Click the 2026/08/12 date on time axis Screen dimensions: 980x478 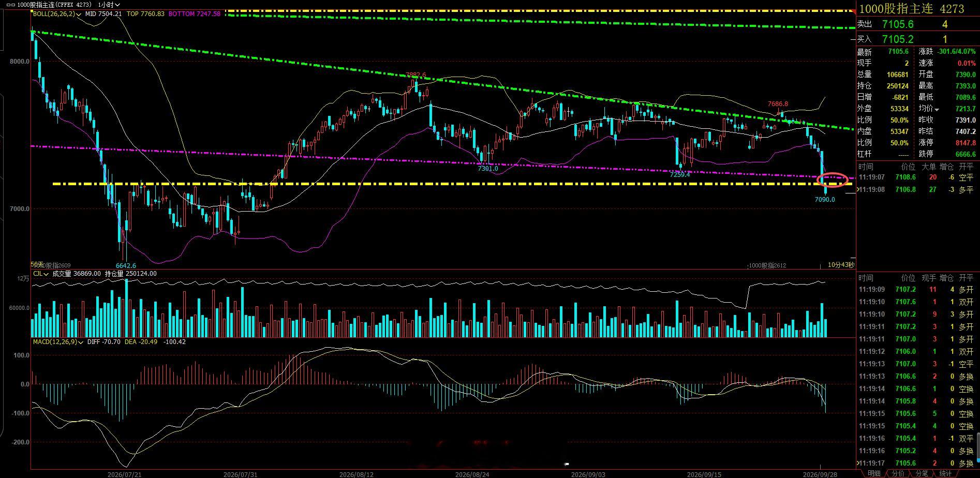pos(357,474)
